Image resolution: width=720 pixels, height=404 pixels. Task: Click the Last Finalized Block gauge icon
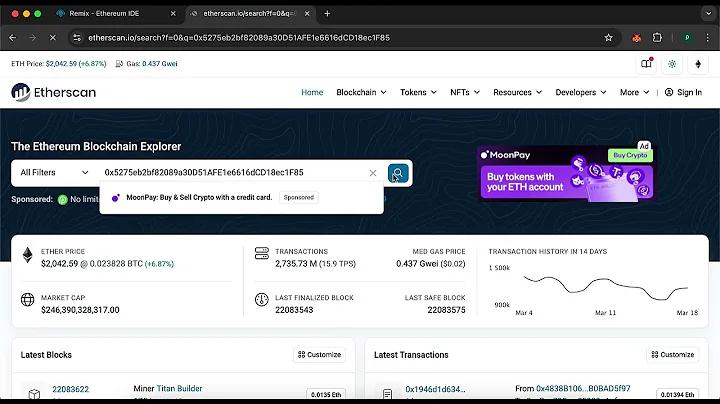pos(262,300)
